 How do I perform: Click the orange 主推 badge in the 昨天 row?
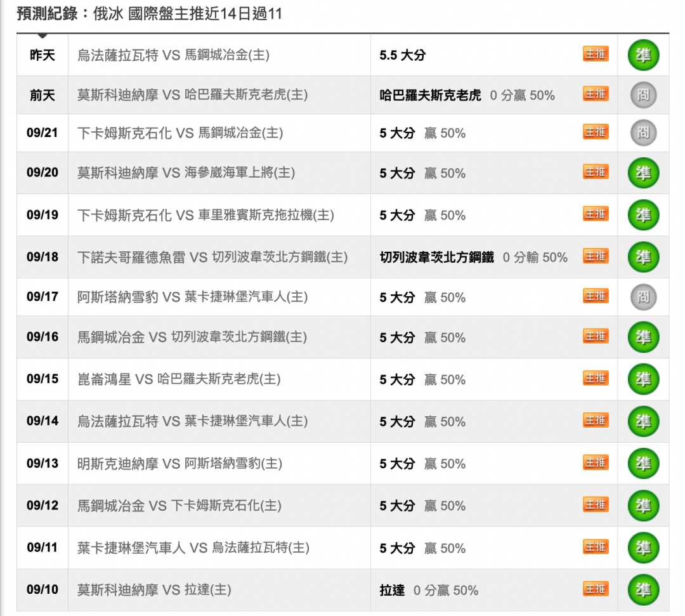click(x=596, y=54)
